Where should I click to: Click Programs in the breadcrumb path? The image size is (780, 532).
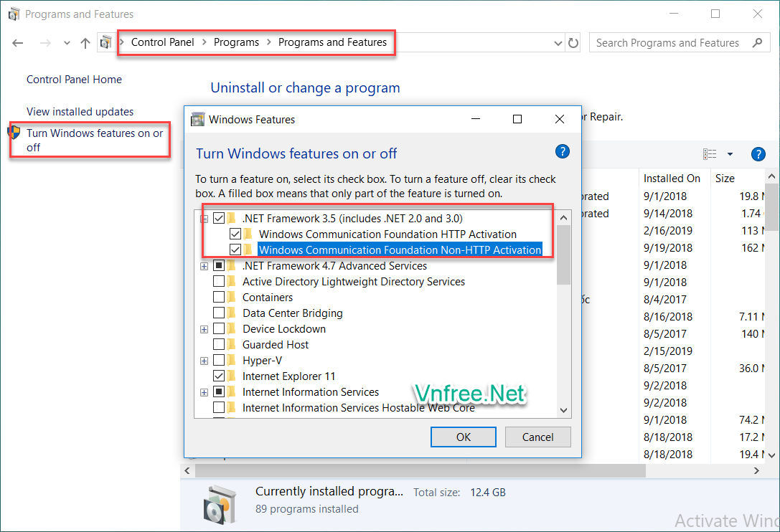pos(236,42)
